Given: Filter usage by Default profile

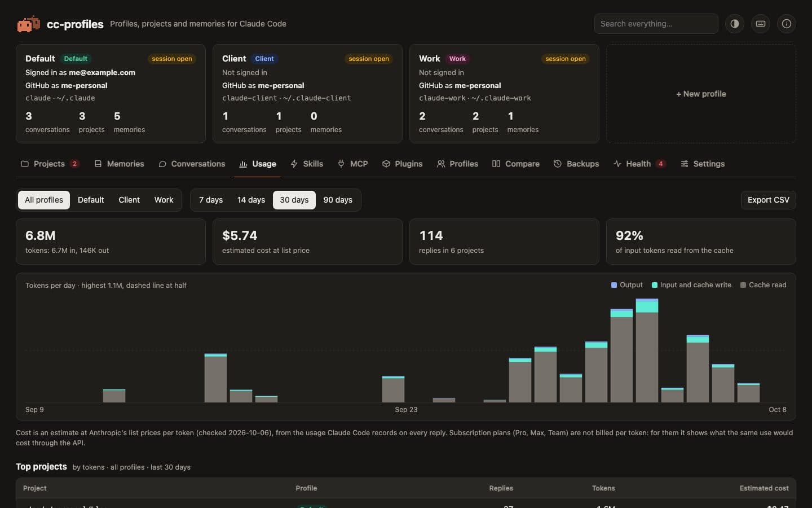Looking at the screenshot, I should coord(91,200).
